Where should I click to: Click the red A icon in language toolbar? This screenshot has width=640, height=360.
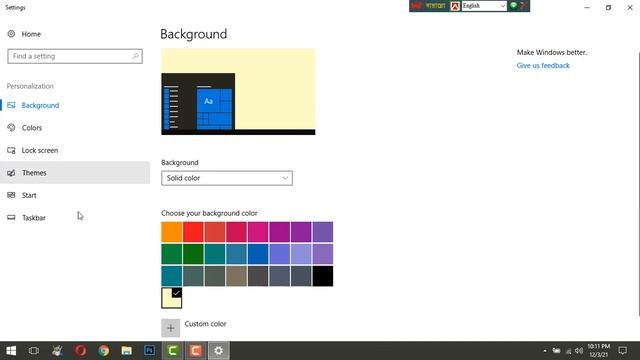[455, 6]
